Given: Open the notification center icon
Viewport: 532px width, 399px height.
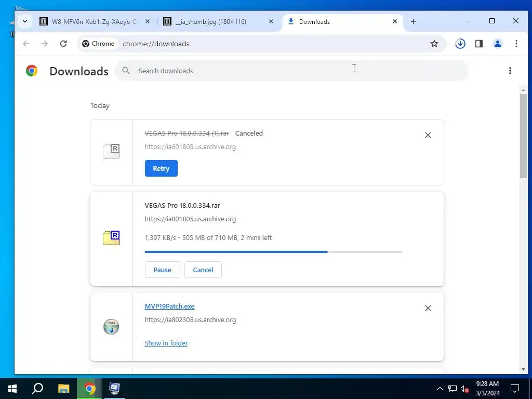Looking at the screenshot, I should coord(515,389).
